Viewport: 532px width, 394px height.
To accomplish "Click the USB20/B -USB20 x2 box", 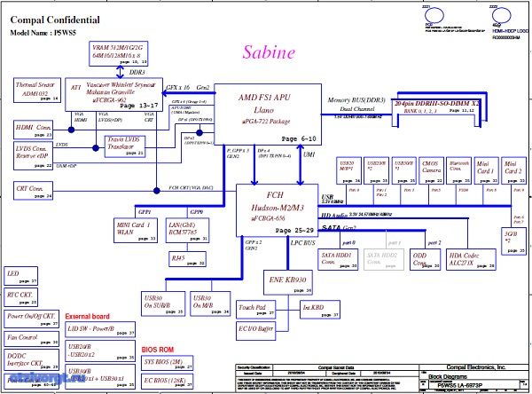I will [99, 351].
